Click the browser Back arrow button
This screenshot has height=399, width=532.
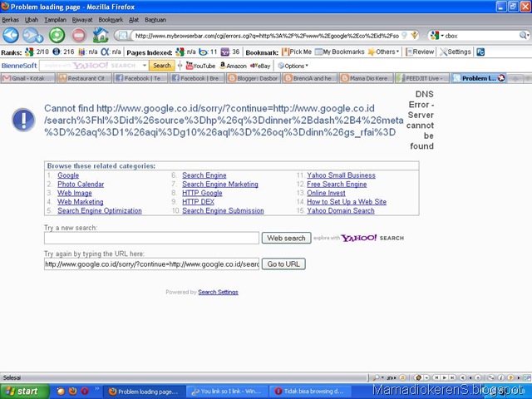(x=11, y=35)
